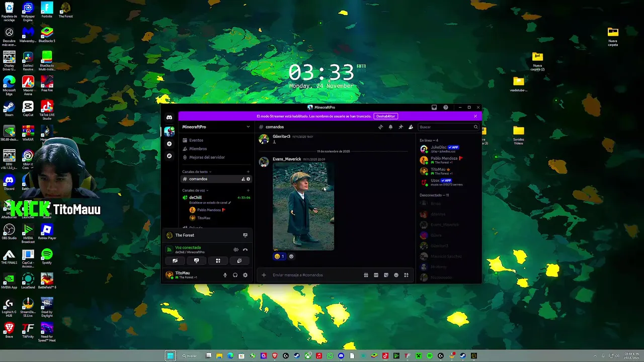Add a reaction to Evans_Maverick's image
Screen dimensions: 644x362
click(x=291, y=256)
